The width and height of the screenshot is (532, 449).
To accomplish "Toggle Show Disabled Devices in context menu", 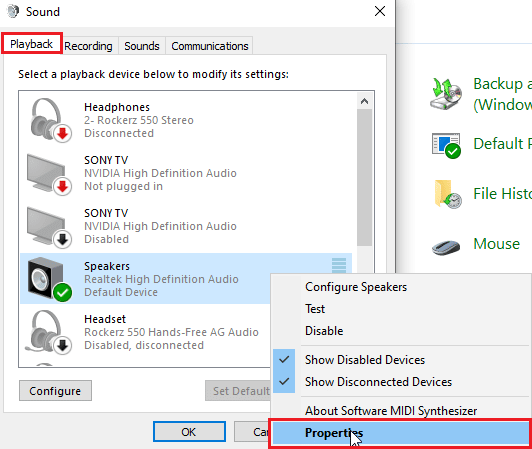I will 401,360.
